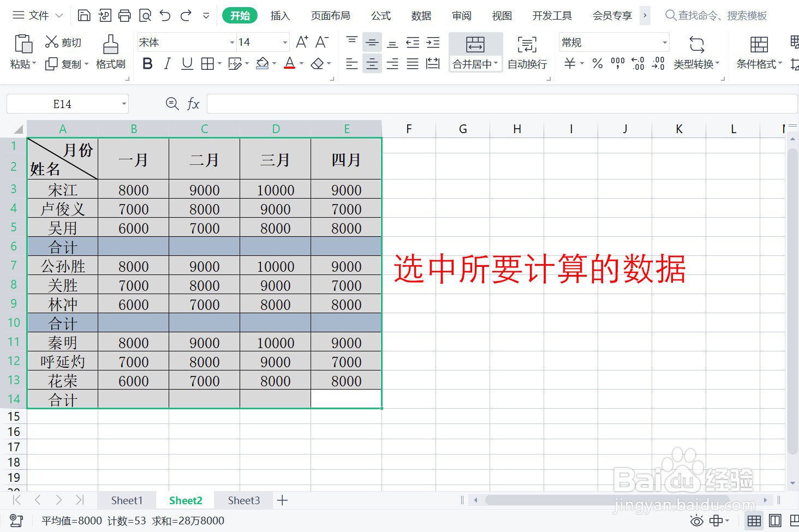The width and height of the screenshot is (799, 532).
Task: Click the Print icon
Action: [125, 15]
